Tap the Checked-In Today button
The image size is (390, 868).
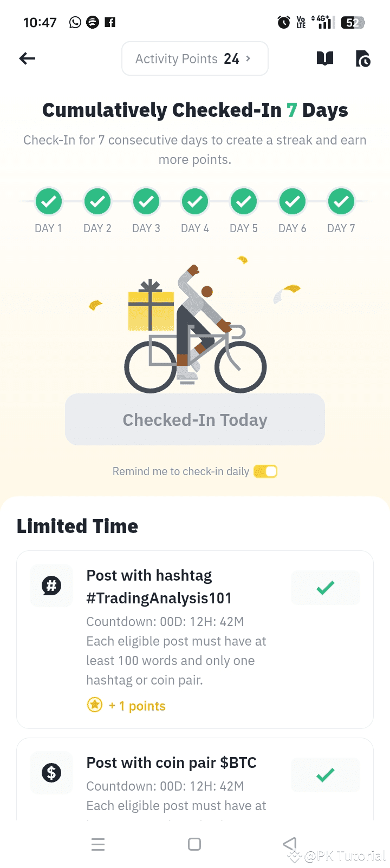pyautogui.click(x=195, y=420)
